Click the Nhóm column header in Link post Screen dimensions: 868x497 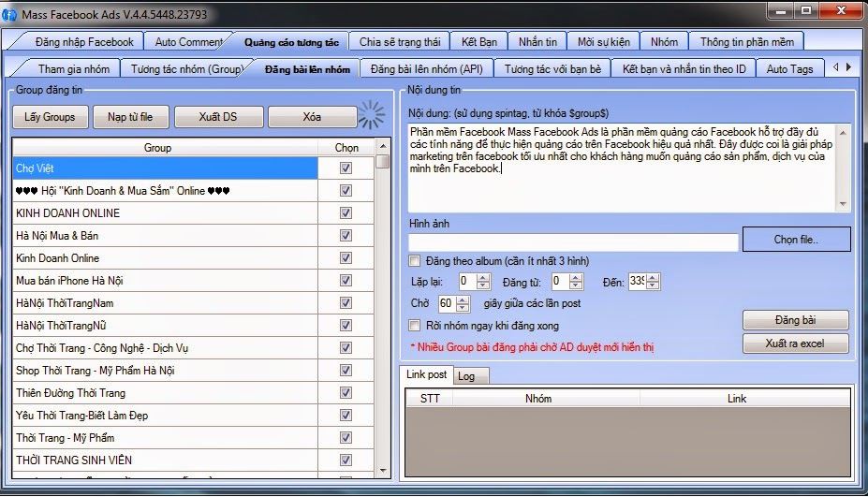pyautogui.click(x=547, y=399)
